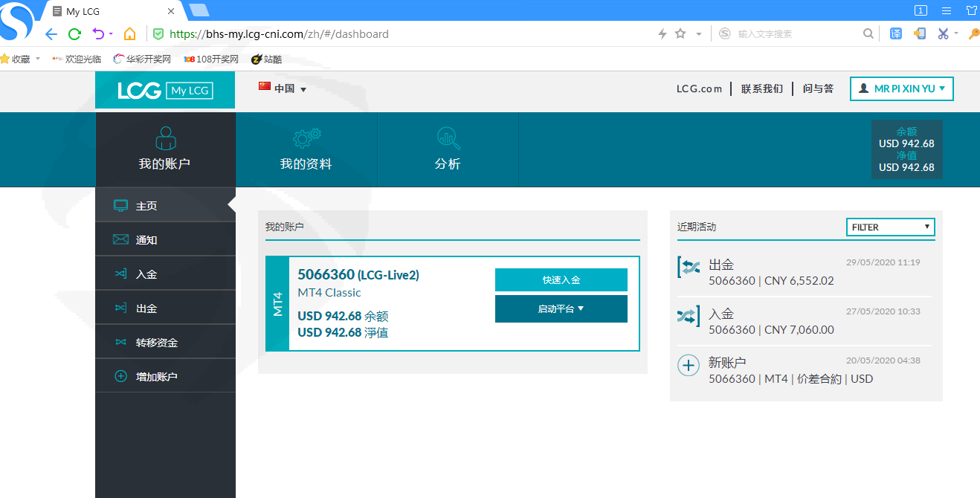The image size is (980, 498).
Task: Click the 分析 chart magnifier icon
Action: (x=448, y=138)
